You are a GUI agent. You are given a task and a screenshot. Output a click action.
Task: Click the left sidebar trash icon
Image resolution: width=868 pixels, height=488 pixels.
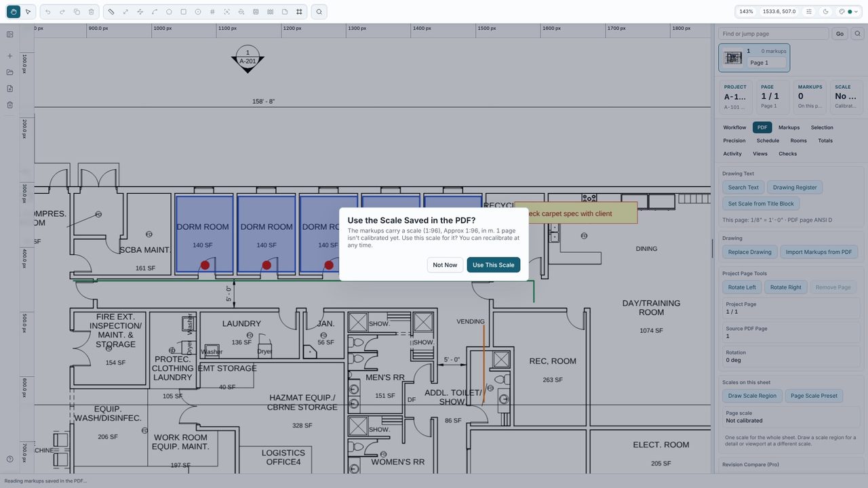9,104
